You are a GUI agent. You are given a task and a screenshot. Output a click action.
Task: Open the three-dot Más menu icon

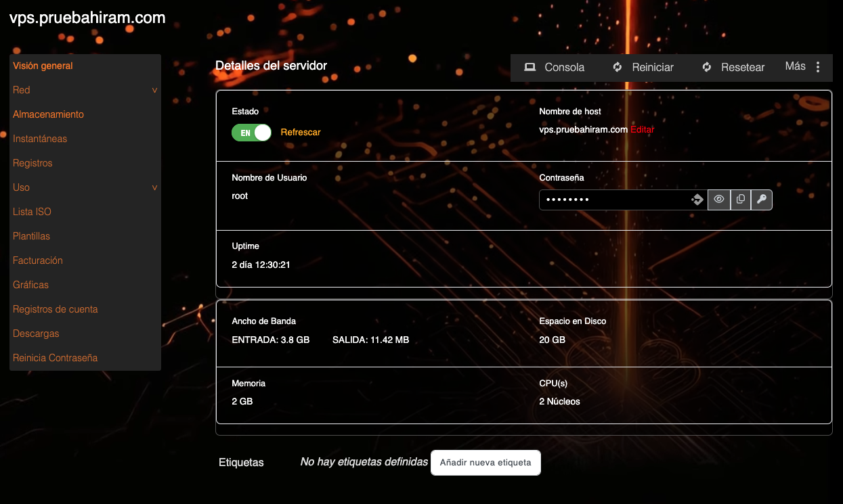tap(818, 67)
